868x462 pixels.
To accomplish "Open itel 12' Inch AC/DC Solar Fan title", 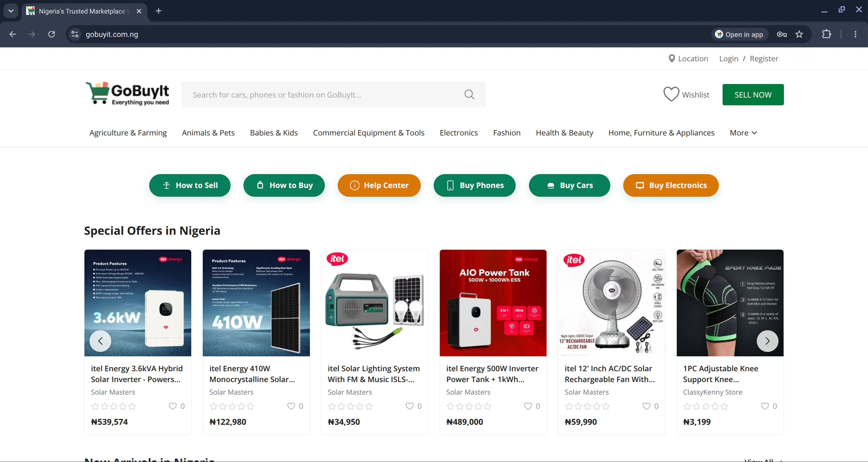I will coord(610,374).
